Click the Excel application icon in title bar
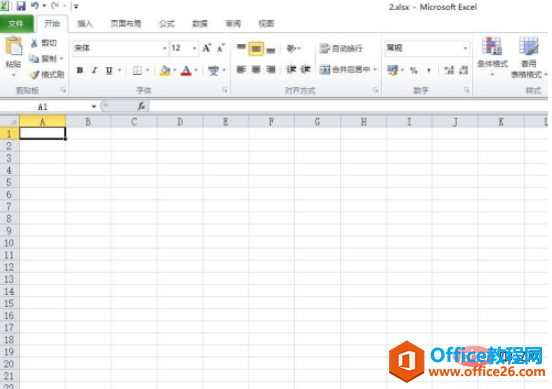The width and height of the screenshot is (552, 389). click(5, 6)
